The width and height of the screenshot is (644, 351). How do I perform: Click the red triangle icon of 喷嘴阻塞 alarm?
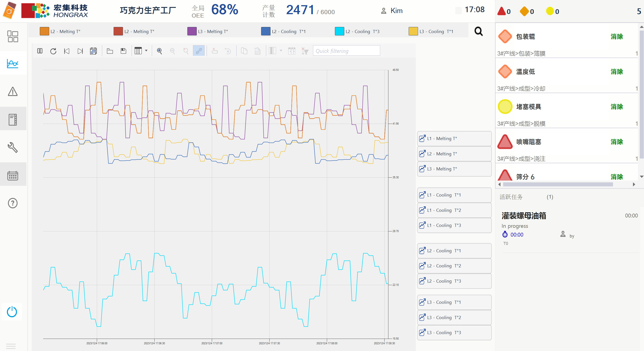pos(505,142)
